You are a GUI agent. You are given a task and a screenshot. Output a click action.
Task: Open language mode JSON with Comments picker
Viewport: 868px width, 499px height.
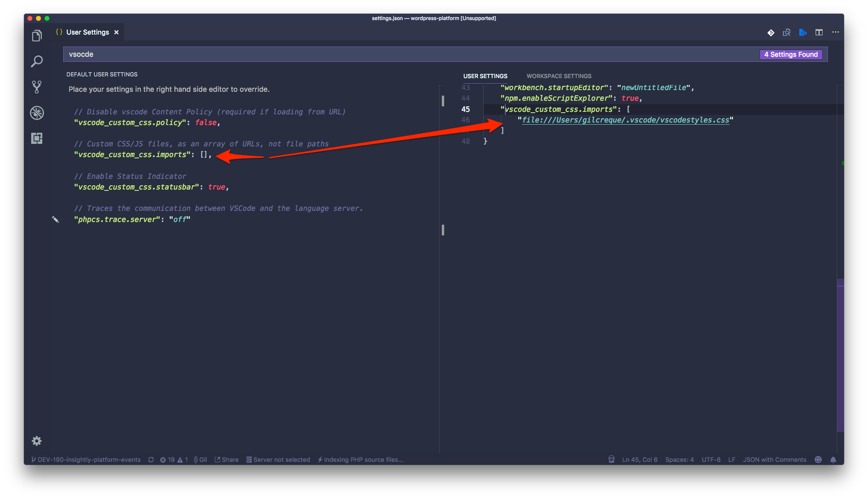(774, 460)
